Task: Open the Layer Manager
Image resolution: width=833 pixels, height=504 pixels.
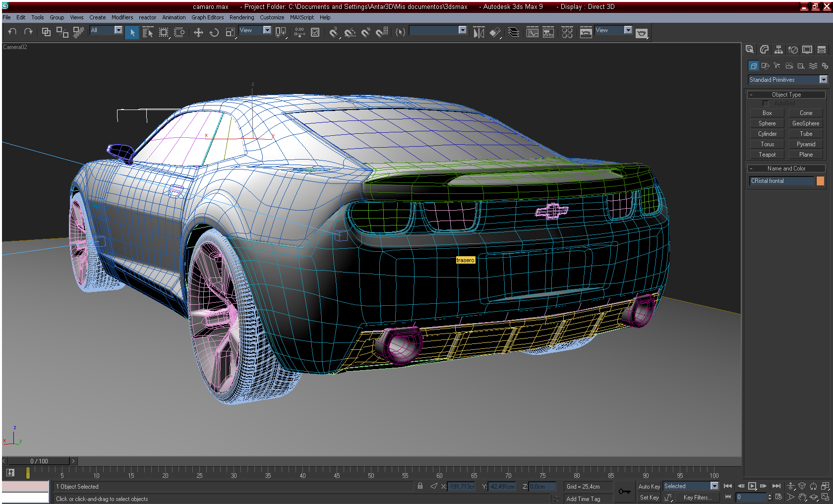Action: click(x=514, y=32)
